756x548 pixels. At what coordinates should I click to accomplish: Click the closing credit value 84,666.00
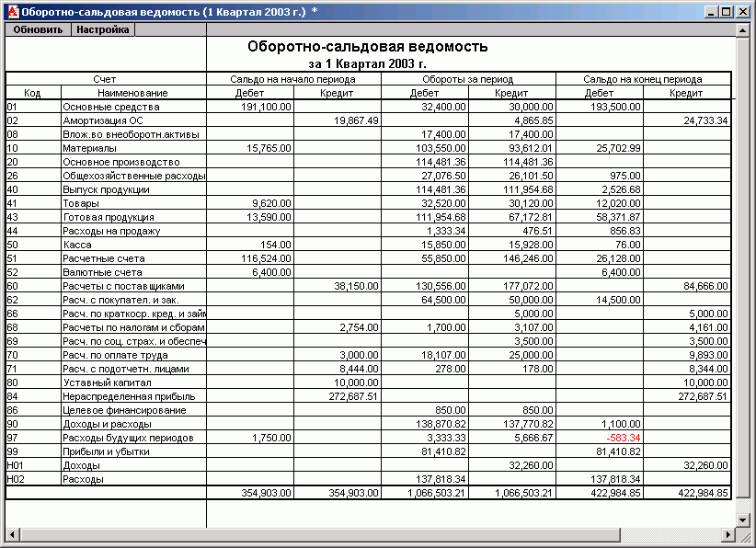[x=705, y=287]
